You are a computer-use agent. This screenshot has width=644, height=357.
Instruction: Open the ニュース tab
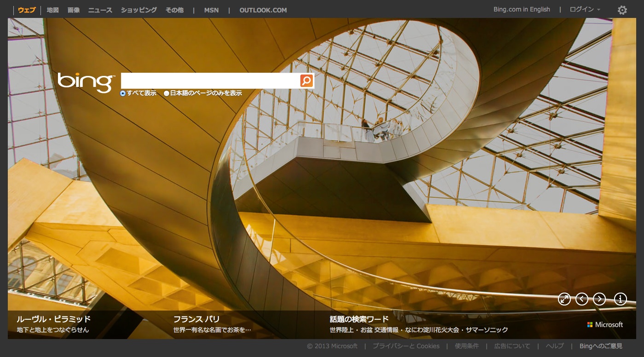click(x=100, y=10)
